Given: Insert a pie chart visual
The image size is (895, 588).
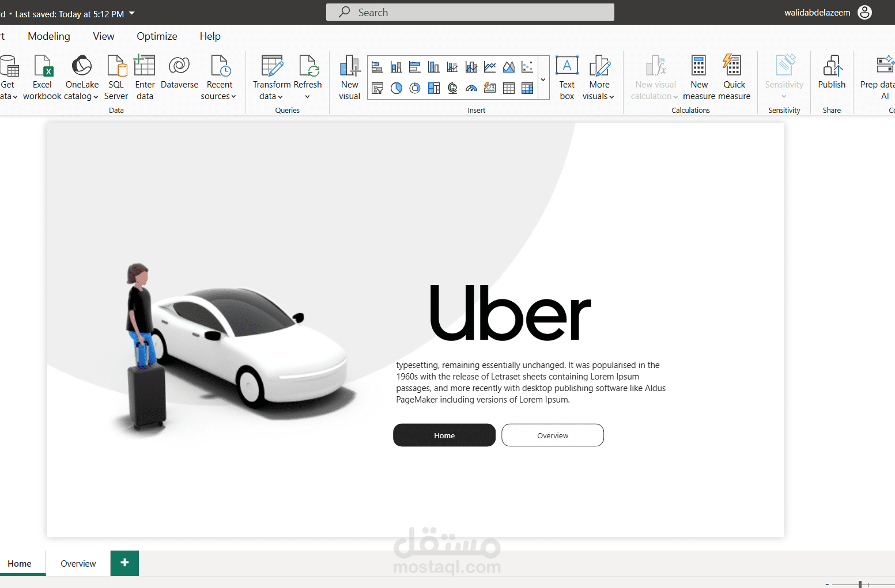Looking at the screenshot, I should click(396, 88).
